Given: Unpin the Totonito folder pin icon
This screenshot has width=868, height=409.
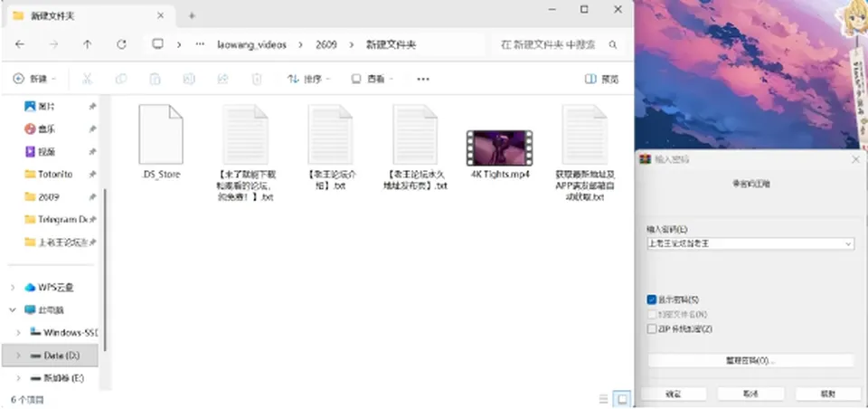Looking at the screenshot, I should pyautogui.click(x=92, y=174).
